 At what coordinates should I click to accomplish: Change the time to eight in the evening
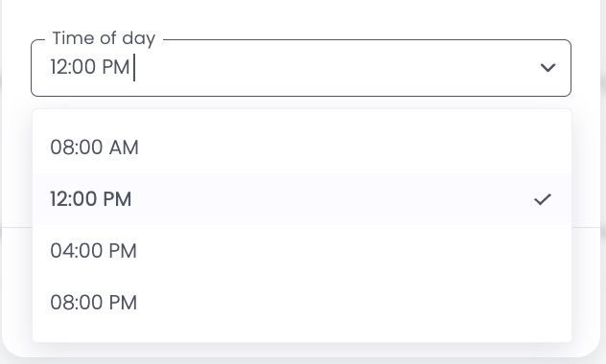(x=302, y=303)
